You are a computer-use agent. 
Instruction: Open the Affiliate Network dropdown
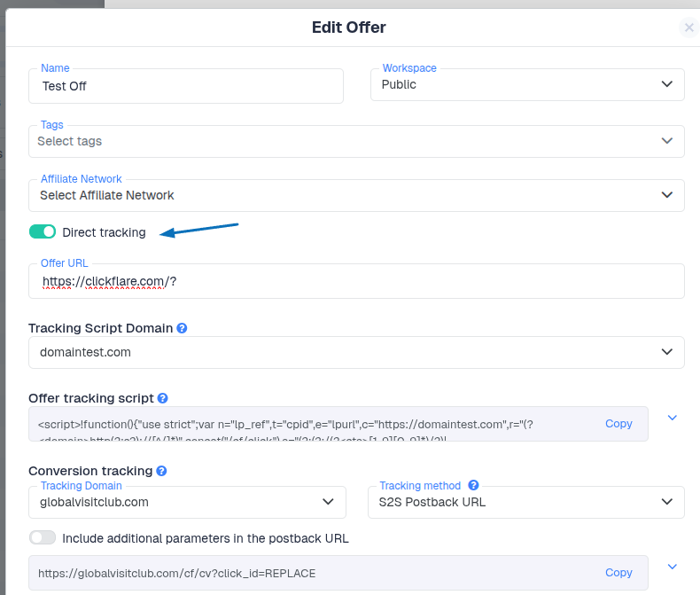pos(356,195)
